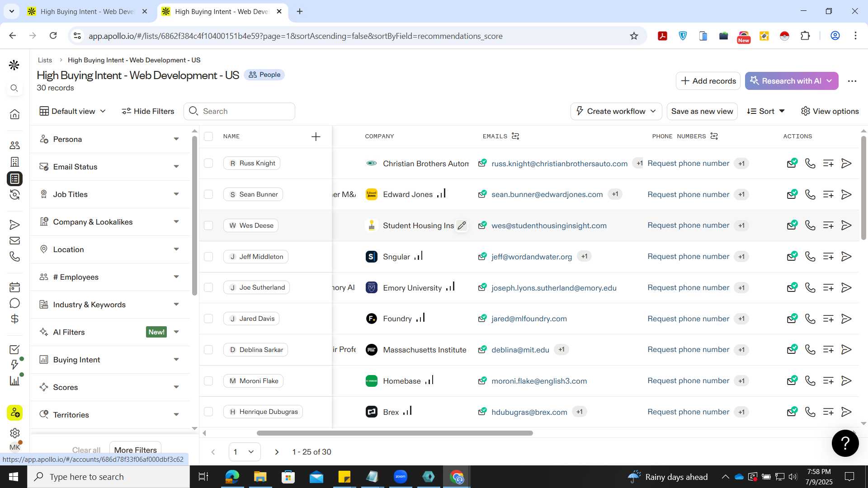Open the help question mark button
The image size is (868, 488).
tap(845, 443)
